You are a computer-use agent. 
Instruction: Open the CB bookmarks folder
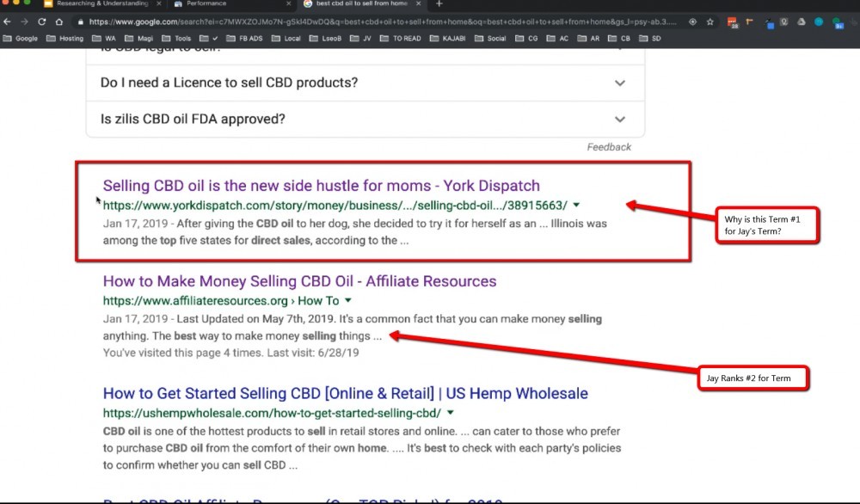point(619,39)
